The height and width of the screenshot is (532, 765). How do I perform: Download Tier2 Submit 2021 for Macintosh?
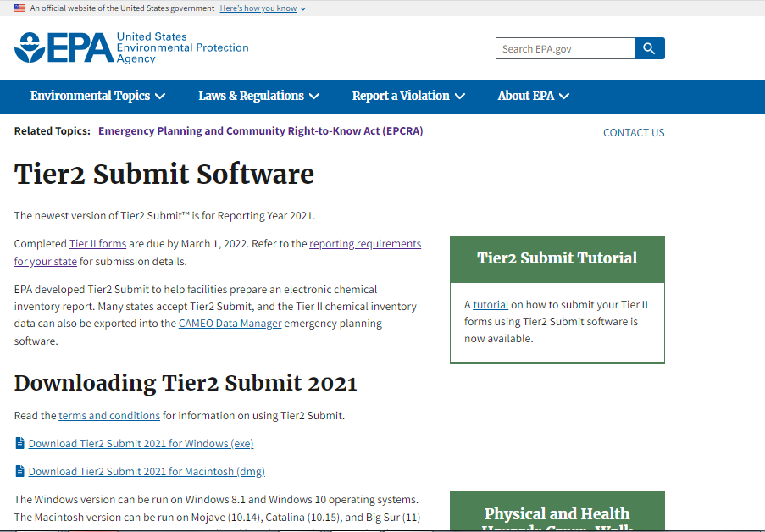click(x=147, y=471)
